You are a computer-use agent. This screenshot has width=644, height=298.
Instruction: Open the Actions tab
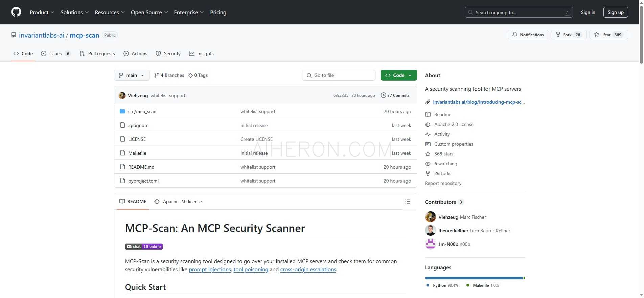click(135, 54)
